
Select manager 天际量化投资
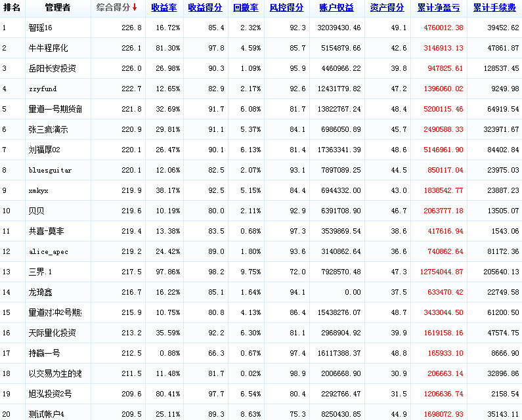(52, 333)
